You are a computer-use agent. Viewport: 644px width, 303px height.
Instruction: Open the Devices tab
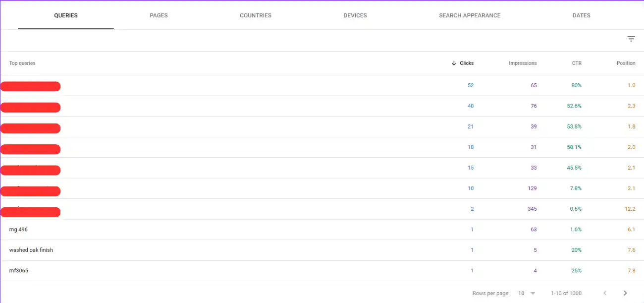[x=355, y=15]
